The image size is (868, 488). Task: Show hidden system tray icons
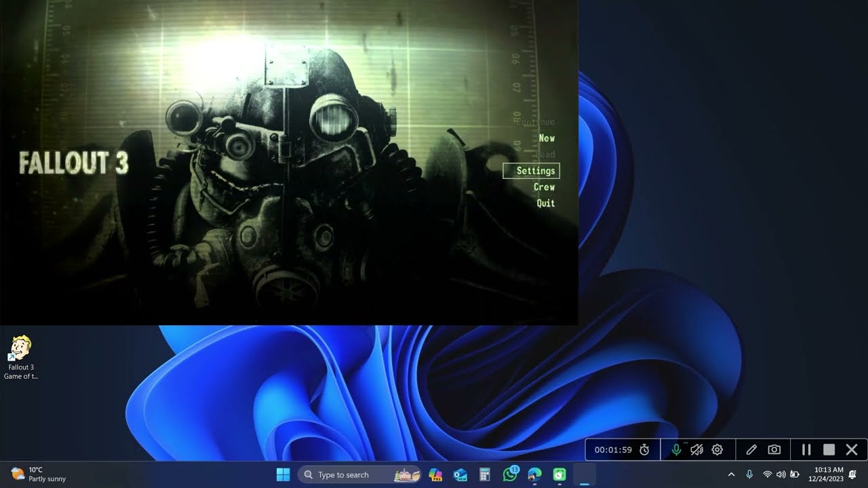(731, 474)
